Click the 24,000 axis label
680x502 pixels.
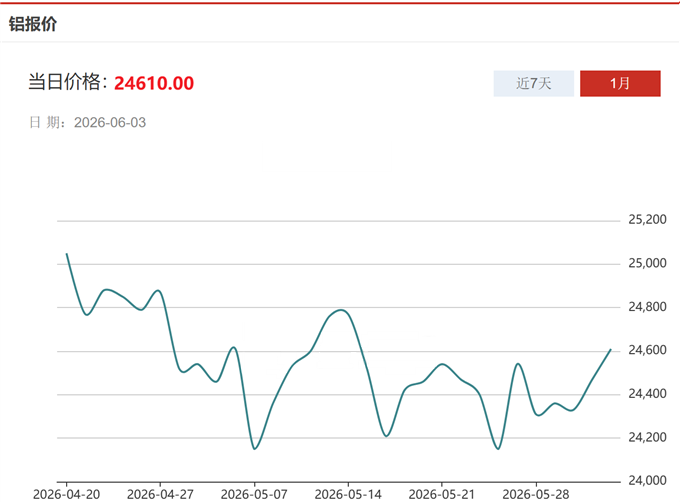point(647,480)
